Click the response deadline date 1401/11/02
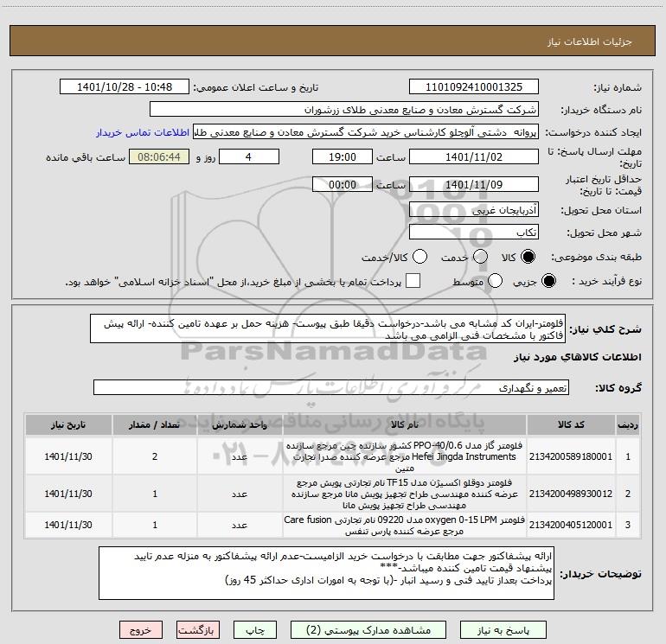This screenshot has height=644, width=666. click(474, 157)
